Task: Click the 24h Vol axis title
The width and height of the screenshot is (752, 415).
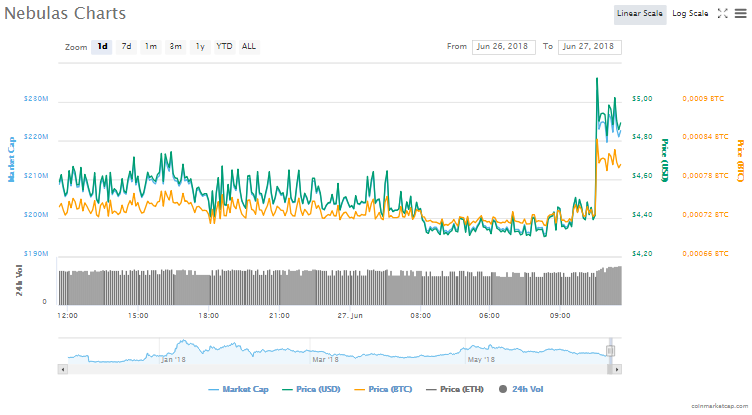Action: (19, 281)
